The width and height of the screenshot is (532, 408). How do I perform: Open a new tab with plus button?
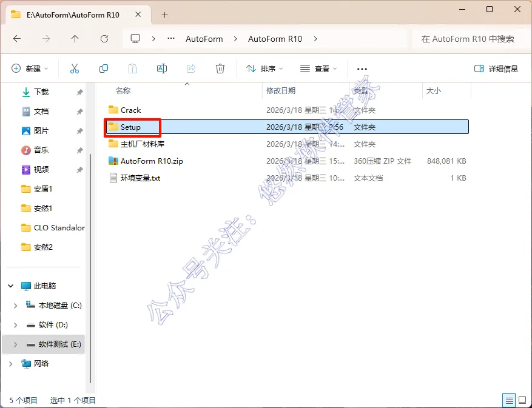[x=164, y=15]
